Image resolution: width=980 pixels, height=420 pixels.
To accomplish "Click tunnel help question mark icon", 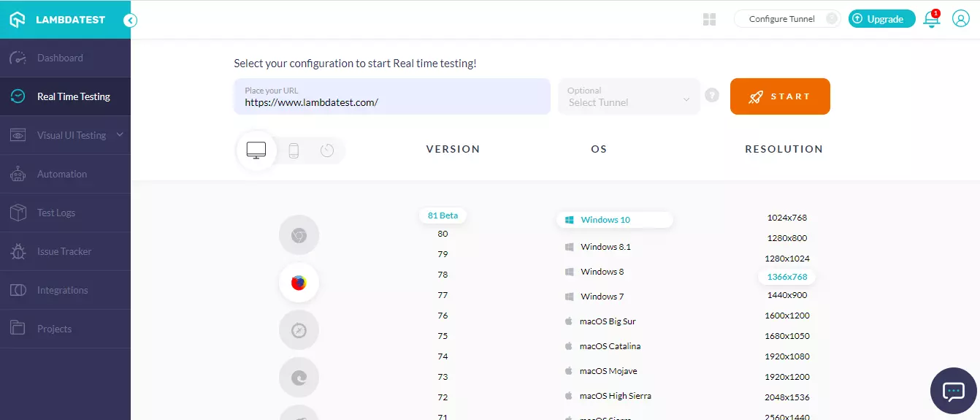I will 712,96.
